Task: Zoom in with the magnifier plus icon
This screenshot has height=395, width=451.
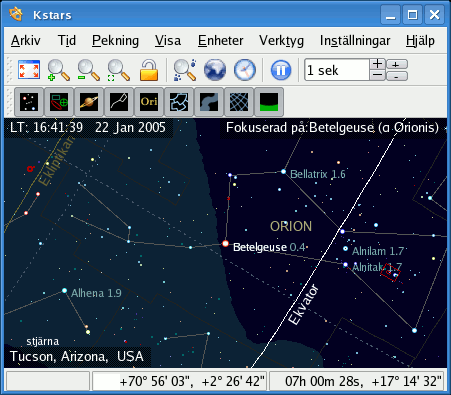Action: point(59,70)
